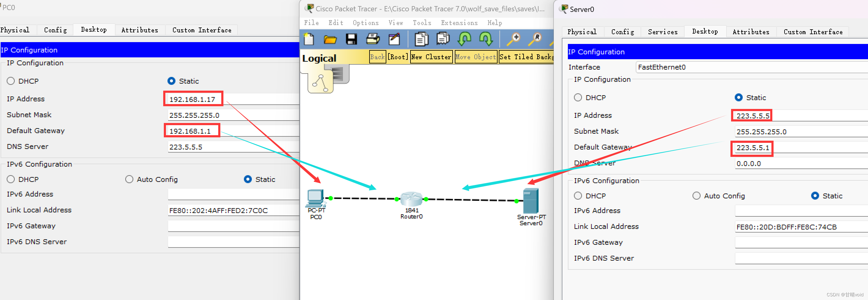Click Server0 DNS Server field 0.0.0.0

click(801, 164)
